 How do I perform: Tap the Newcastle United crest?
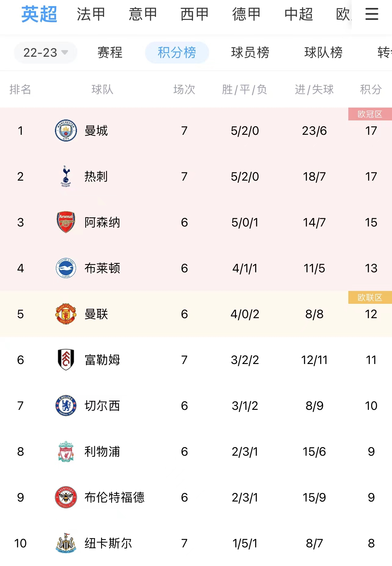(x=66, y=543)
